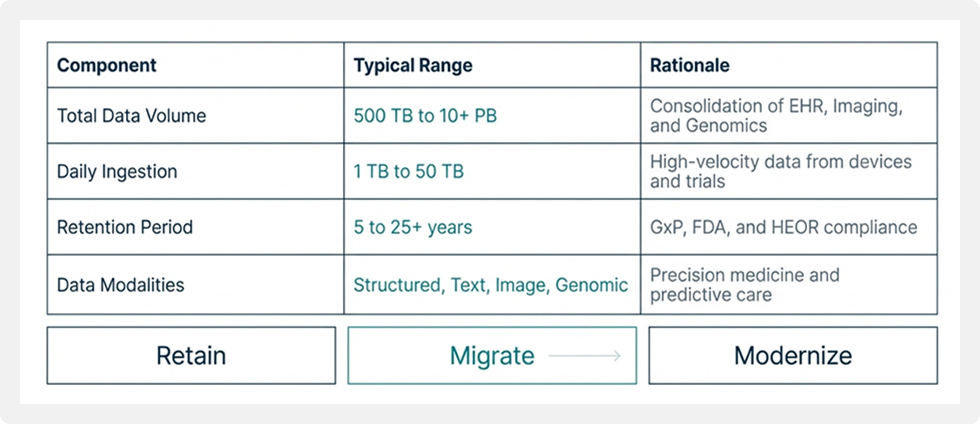Image resolution: width=980 pixels, height=424 pixels.
Task: Select the 1 TB to 50 TB value
Action: (408, 171)
